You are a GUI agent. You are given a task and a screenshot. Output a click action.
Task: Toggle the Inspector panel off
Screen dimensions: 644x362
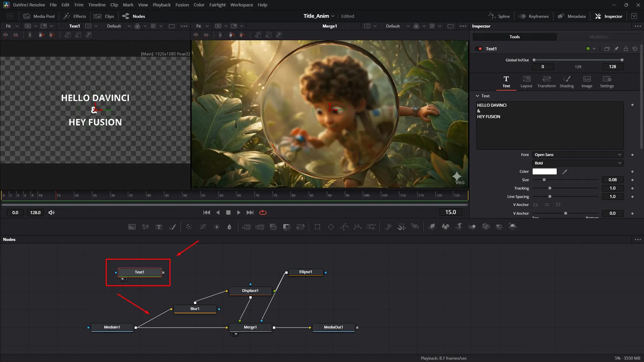609,16
